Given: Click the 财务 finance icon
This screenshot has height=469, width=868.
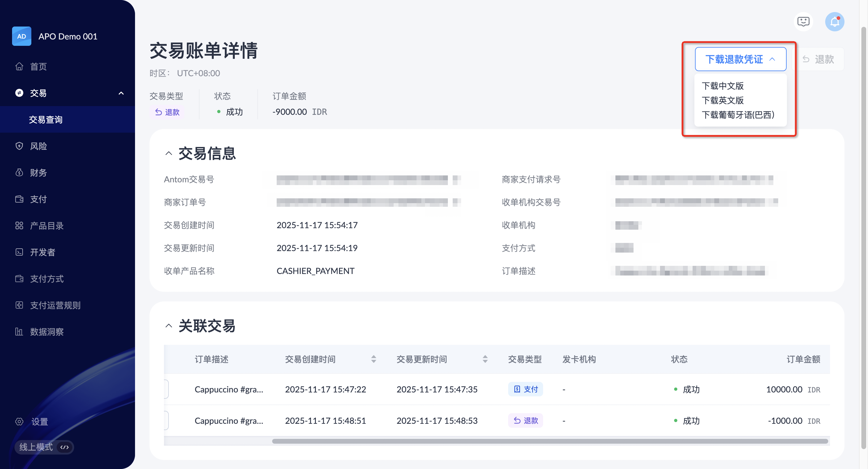Looking at the screenshot, I should [19, 172].
